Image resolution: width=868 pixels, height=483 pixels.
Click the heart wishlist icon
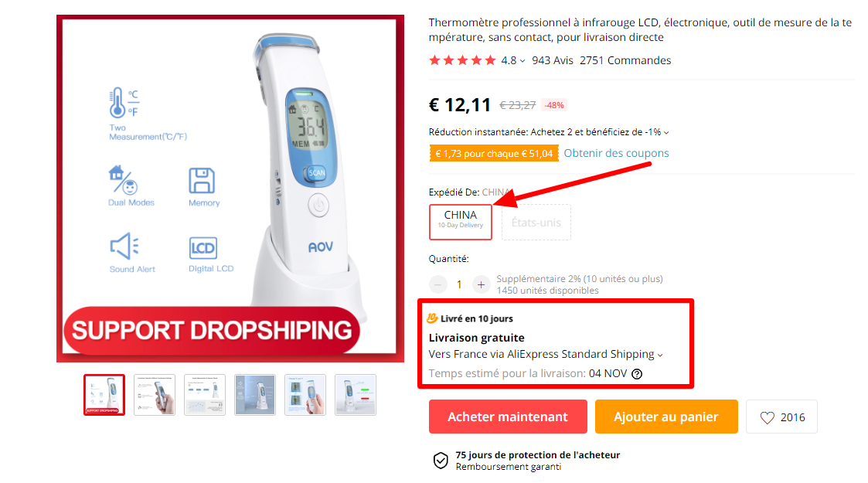pyautogui.click(x=767, y=418)
